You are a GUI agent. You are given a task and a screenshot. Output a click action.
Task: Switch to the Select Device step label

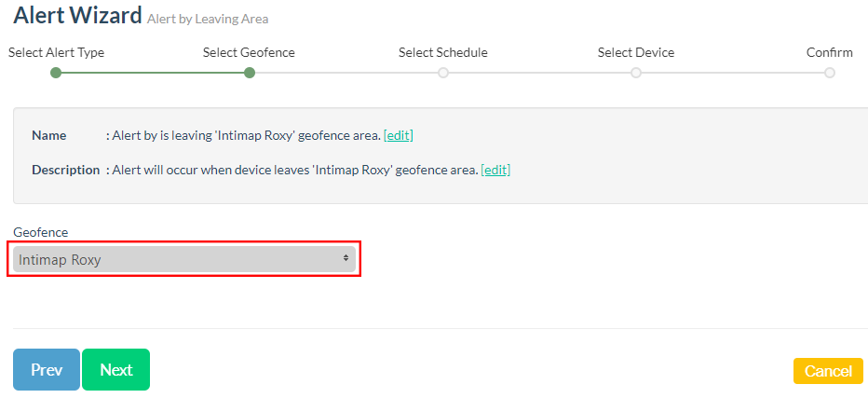(x=636, y=52)
